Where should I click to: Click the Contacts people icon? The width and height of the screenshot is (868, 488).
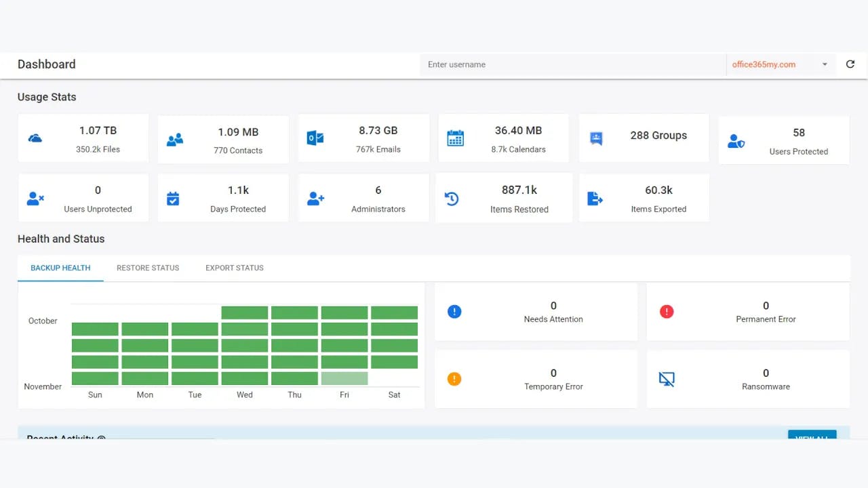coord(175,138)
